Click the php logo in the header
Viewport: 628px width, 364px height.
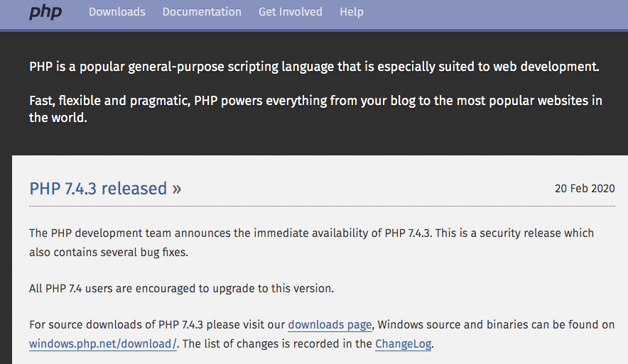tap(45, 12)
